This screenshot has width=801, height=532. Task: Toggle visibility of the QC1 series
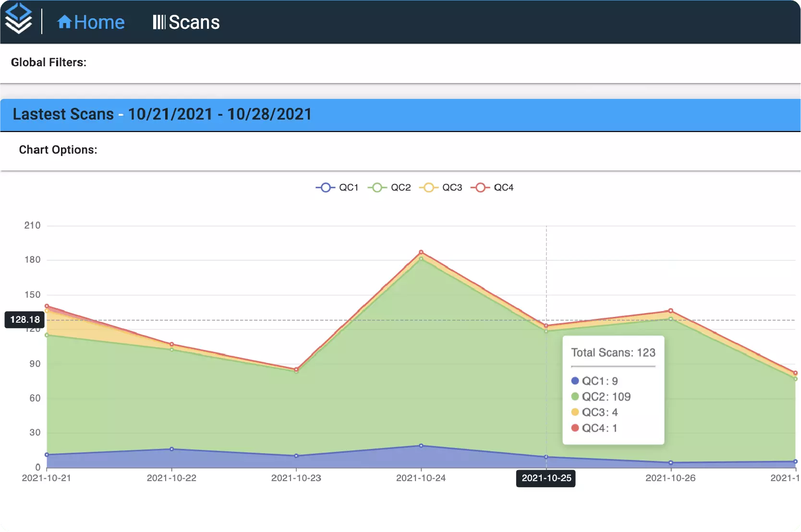click(x=342, y=187)
